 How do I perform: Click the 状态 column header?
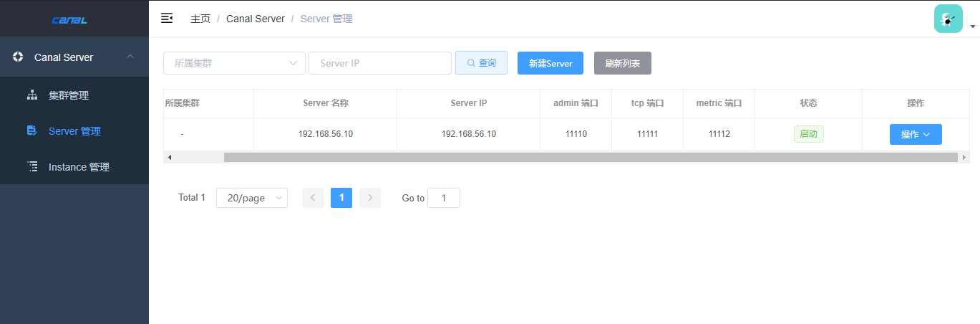(808, 103)
